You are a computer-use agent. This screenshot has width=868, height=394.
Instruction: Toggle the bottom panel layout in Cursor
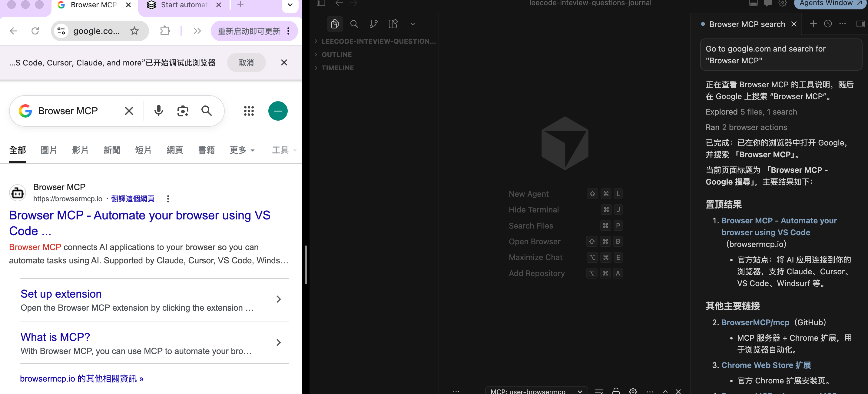[x=754, y=3]
